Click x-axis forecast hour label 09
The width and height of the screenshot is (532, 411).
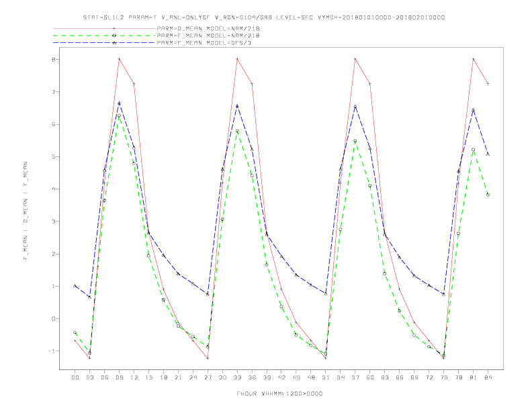(x=119, y=377)
